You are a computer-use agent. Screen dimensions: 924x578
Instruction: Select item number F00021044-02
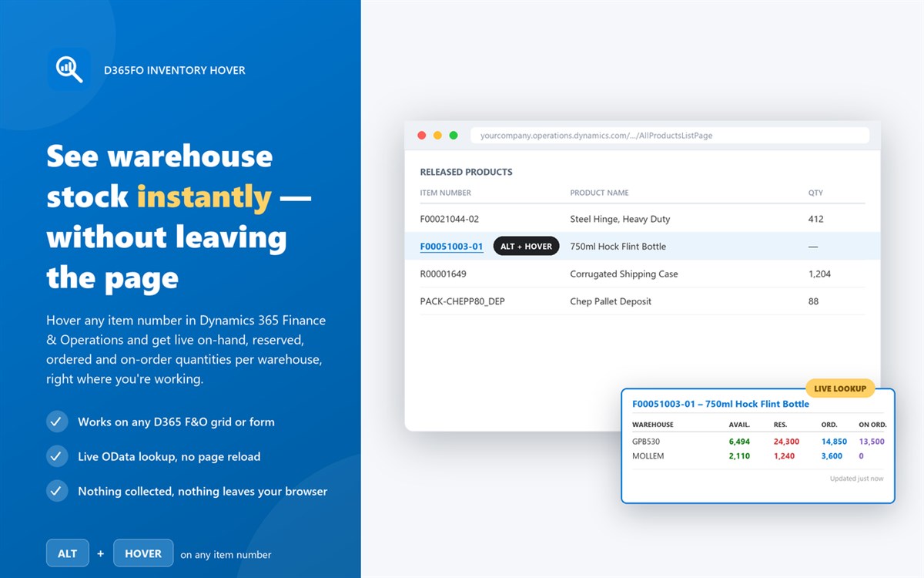pyautogui.click(x=449, y=219)
